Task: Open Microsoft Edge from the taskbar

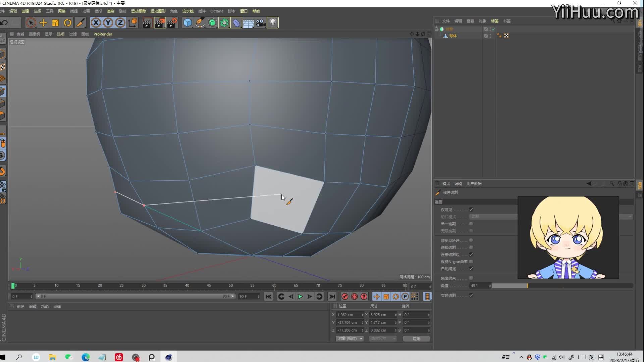Action: (86, 357)
